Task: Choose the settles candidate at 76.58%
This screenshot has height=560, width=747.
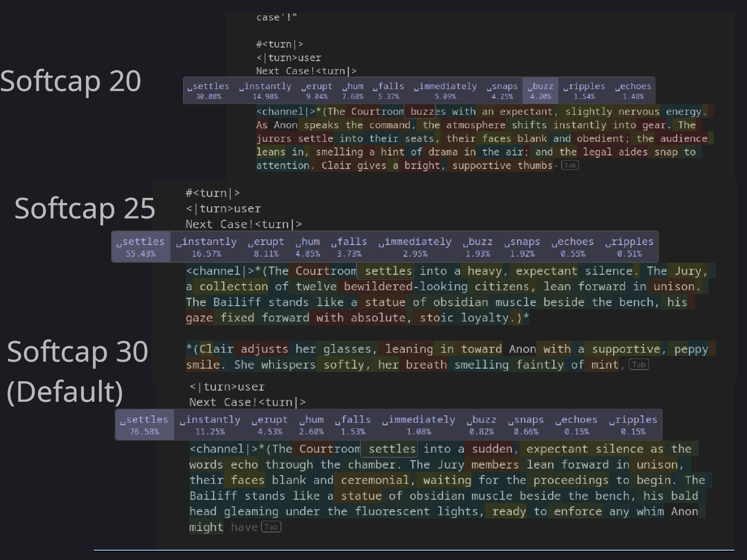Action: pyautogui.click(x=144, y=425)
